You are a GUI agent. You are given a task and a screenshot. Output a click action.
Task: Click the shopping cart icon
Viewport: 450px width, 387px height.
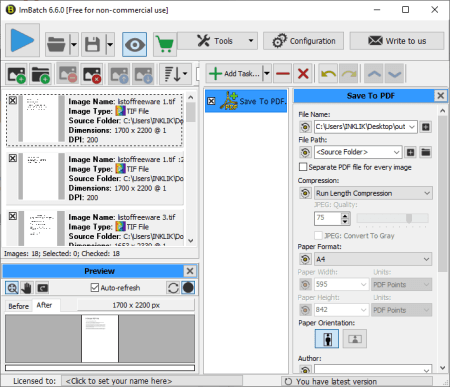(165, 44)
